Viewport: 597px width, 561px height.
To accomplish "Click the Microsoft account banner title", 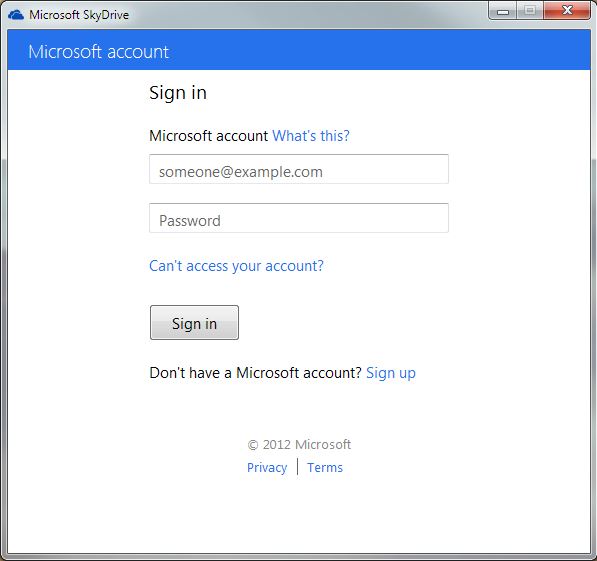I will click(98, 52).
